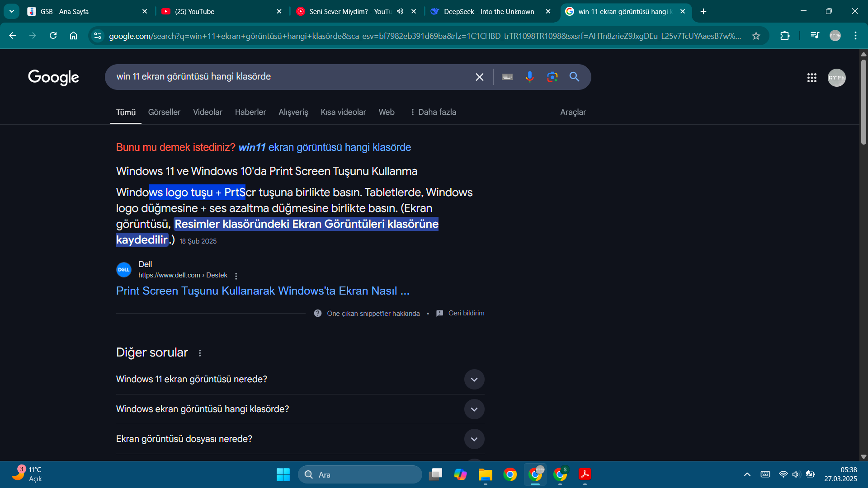Select the Tümü results tab
Screen dimensions: 868x488
[126, 113]
